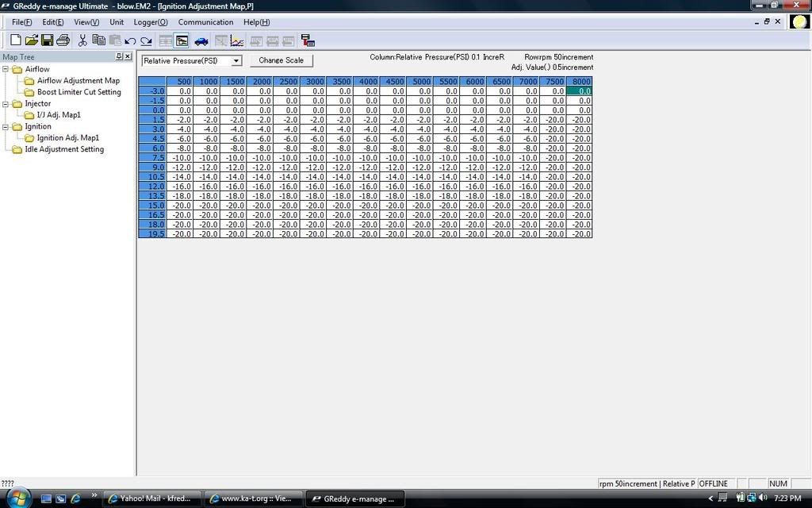Open the Help menu
Viewport: 812px width, 508px height.
tap(256, 22)
